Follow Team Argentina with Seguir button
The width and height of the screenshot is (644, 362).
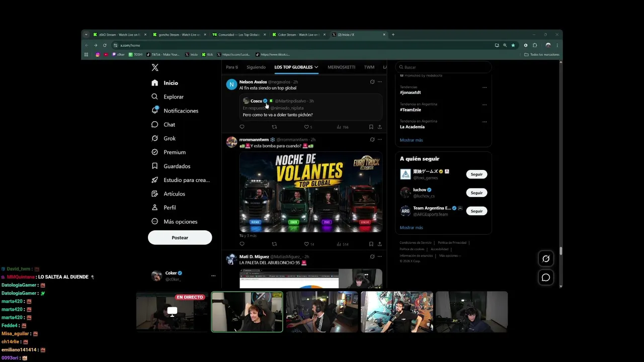click(x=476, y=211)
